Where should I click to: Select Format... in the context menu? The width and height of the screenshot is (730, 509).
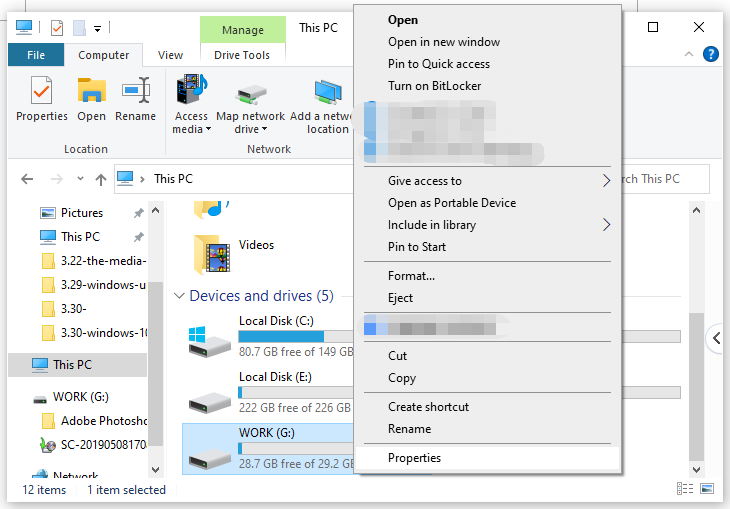coord(411,276)
